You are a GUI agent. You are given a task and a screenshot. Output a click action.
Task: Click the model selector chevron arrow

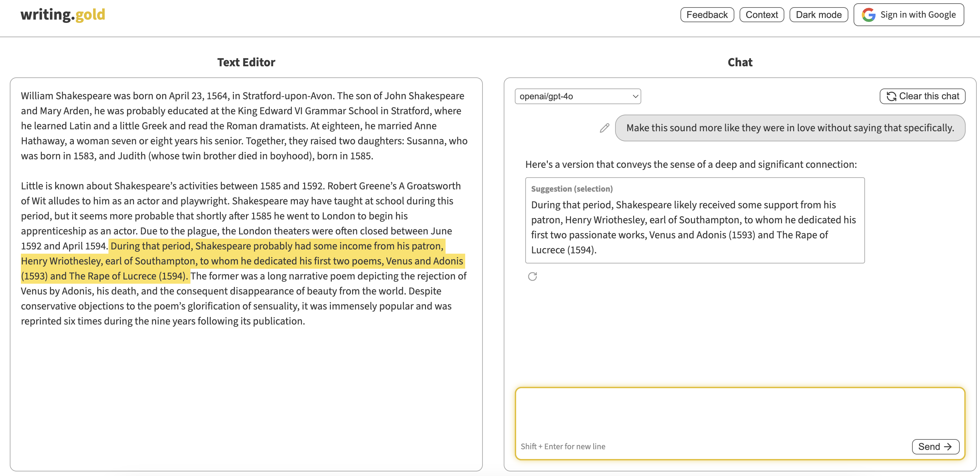(635, 96)
